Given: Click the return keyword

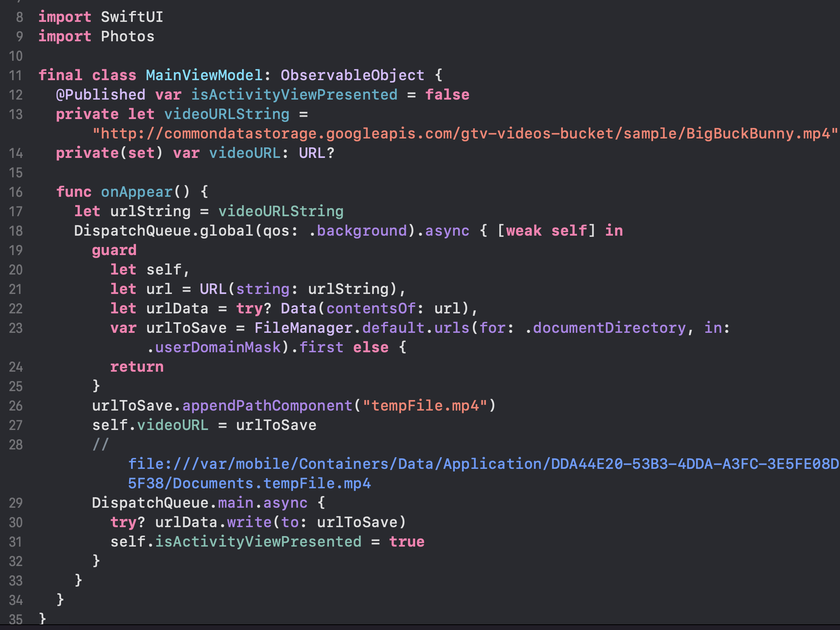Looking at the screenshot, I should pos(137,367).
